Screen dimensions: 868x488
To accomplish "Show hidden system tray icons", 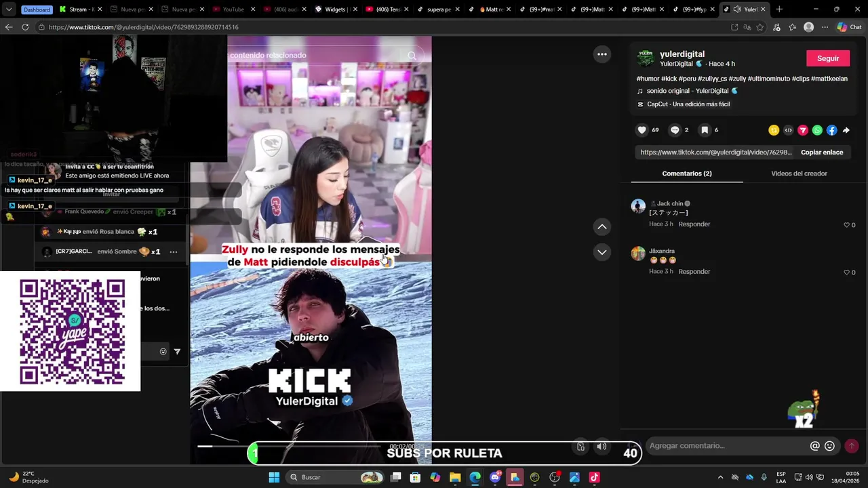I will click(x=720, y=477).
